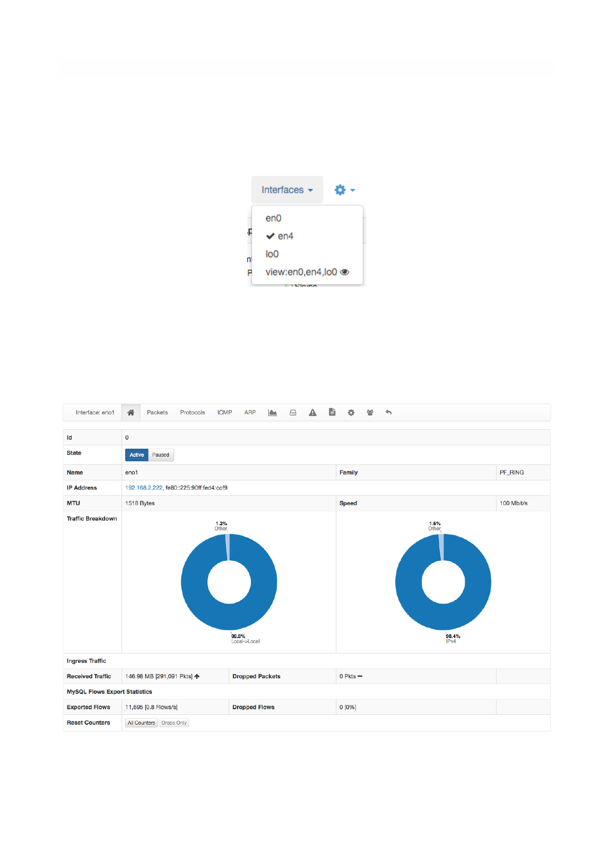Click the Interface: eno1 label
Screen dimensions: 613x868
[x=95, y=412]
